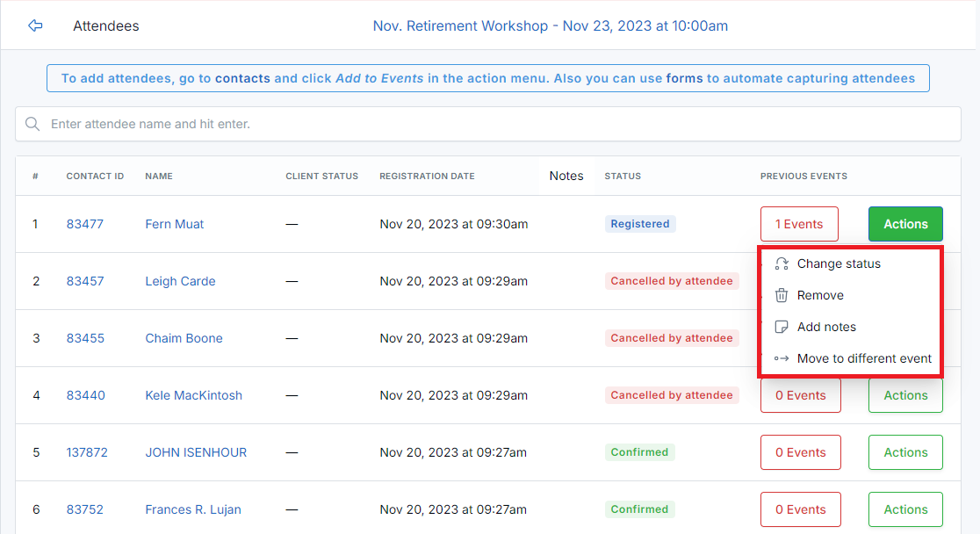
Task: Open Leigh Carde's contact name link
Action: coord(180,281)
